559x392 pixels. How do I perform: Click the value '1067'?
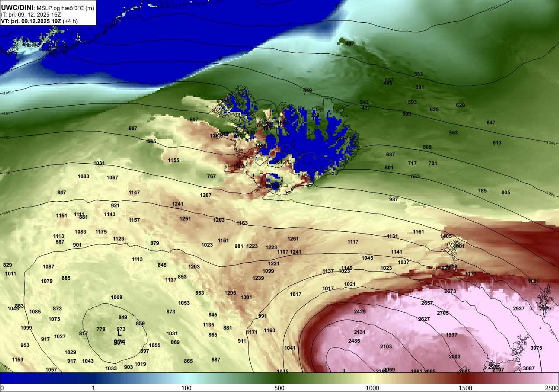point(112,178)
